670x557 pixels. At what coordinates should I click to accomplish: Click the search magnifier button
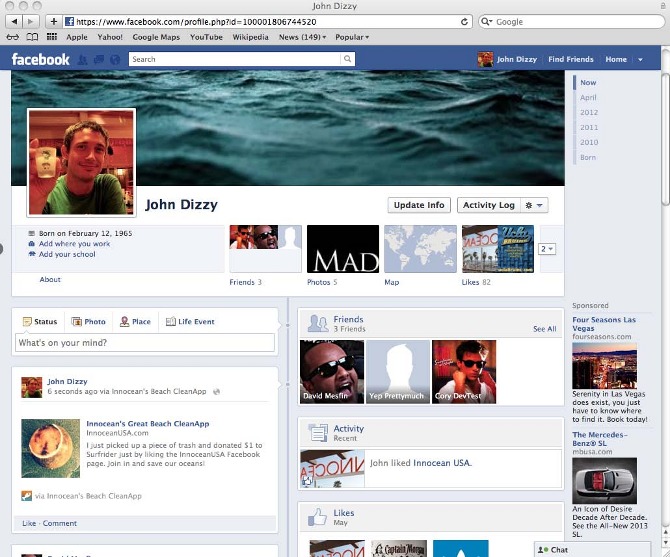click(x=347, y=59)
